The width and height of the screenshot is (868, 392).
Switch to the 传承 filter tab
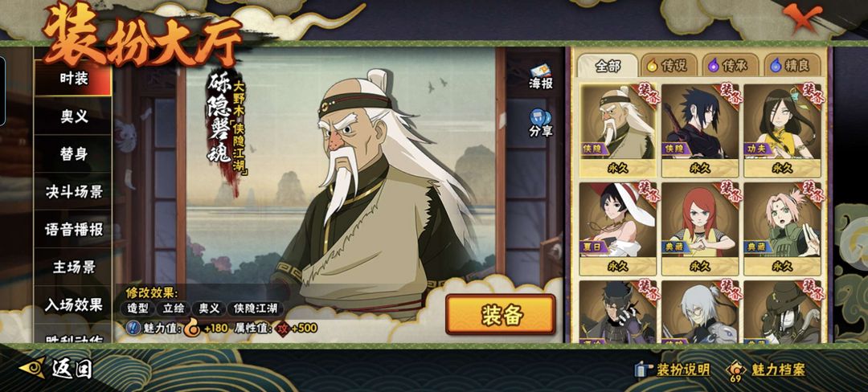pyautogui.click(x=730, y=65)
